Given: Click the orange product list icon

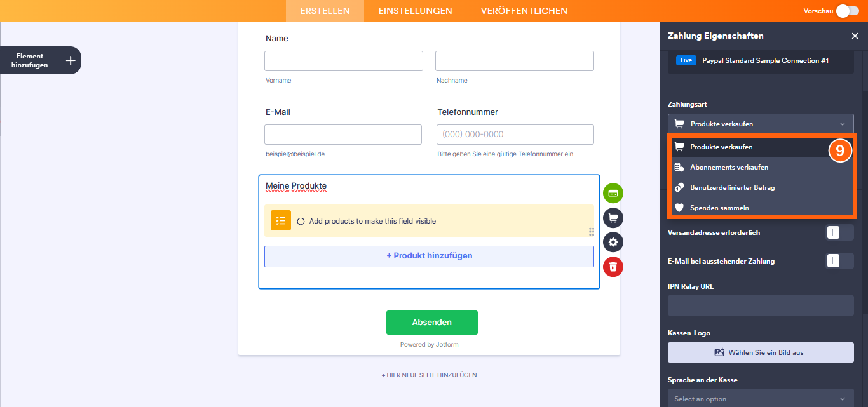Looking at the screenshot, I should coord(280,220).
